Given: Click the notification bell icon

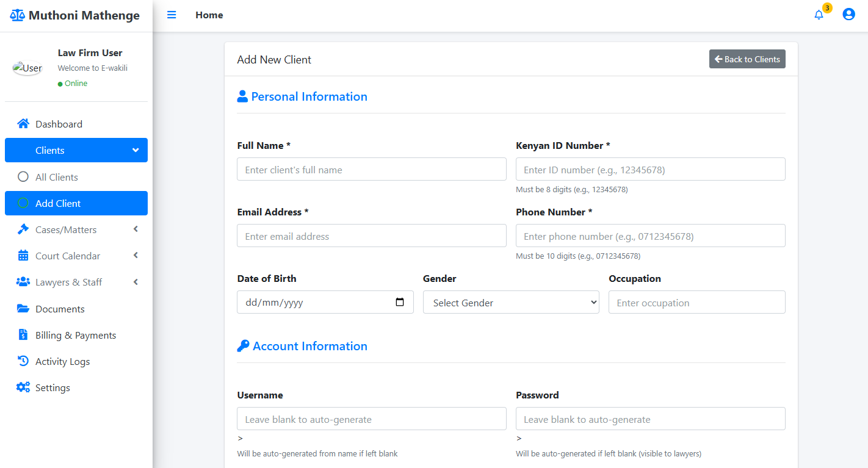Looking at the screenshot, I should click(819, 15).
